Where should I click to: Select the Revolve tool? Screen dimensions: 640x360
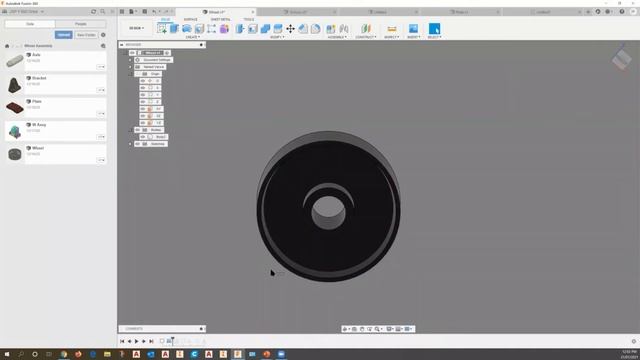pyautogui.click(x=187, y=28)
